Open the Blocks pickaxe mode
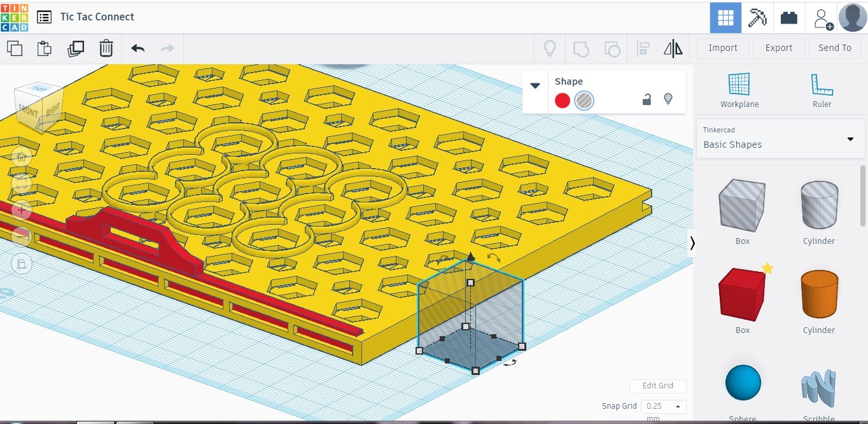 [x=757, y=18]
